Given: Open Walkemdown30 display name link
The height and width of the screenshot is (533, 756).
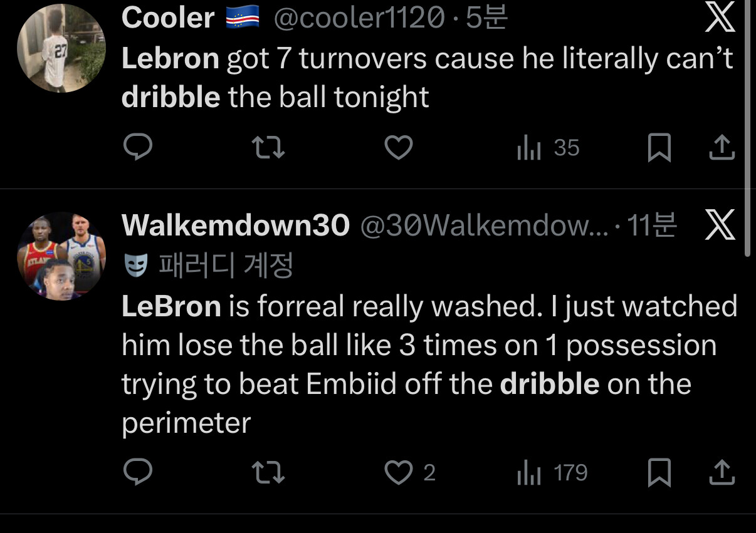Looking at the screenshot, I should click(235, 225).
